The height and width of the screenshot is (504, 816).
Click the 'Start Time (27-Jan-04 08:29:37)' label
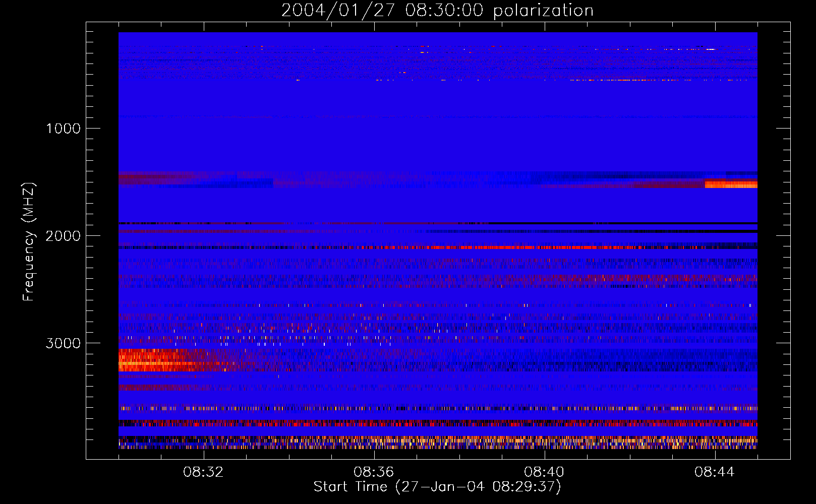coord(437,487)
